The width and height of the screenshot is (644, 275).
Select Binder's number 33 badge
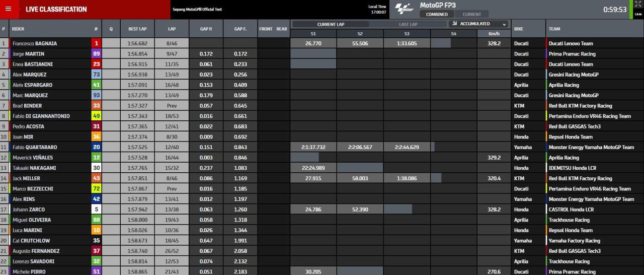tap(96, 106)
